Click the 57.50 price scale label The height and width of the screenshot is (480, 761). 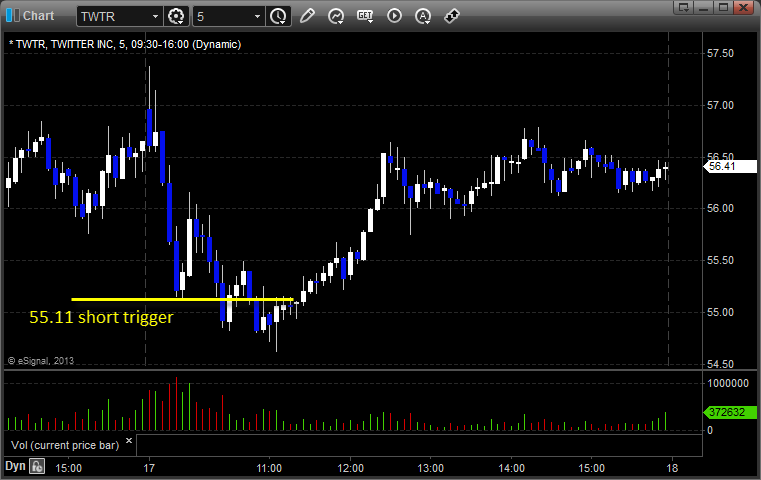point(720,53)
